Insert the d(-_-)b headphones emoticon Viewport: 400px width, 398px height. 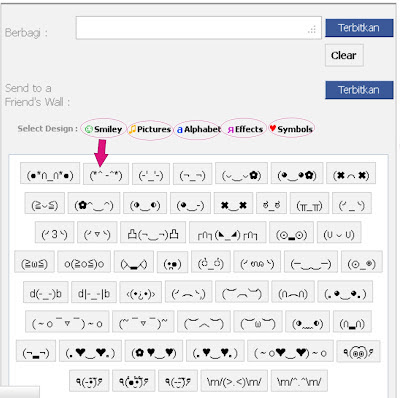coord(45,292)
